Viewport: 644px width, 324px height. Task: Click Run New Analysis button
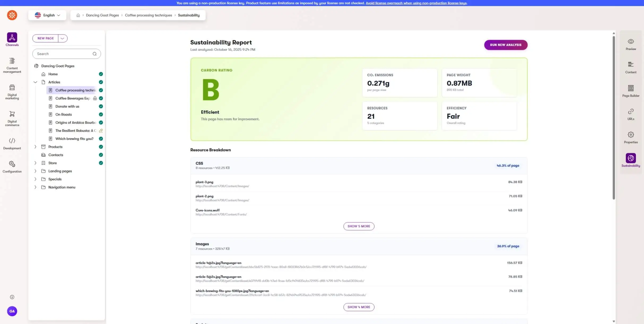tap(506, 45)
